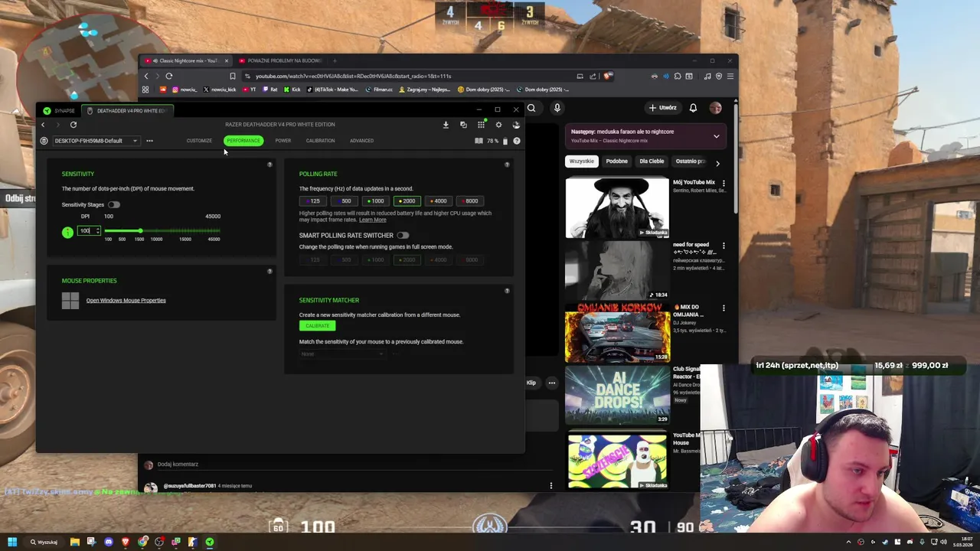The image size is (980, 551).
Task: Set polling rate to 2000 Hz
Action: click(x=408, y=201)
